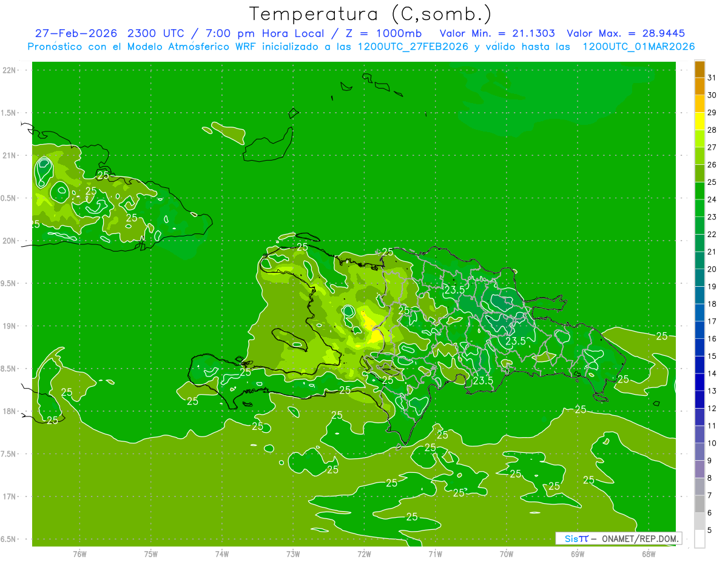Image resolution: width=728 pixels, height=562 pixels.
Task: Click the "70W" longitude axis label
Action: click(507, 554)
